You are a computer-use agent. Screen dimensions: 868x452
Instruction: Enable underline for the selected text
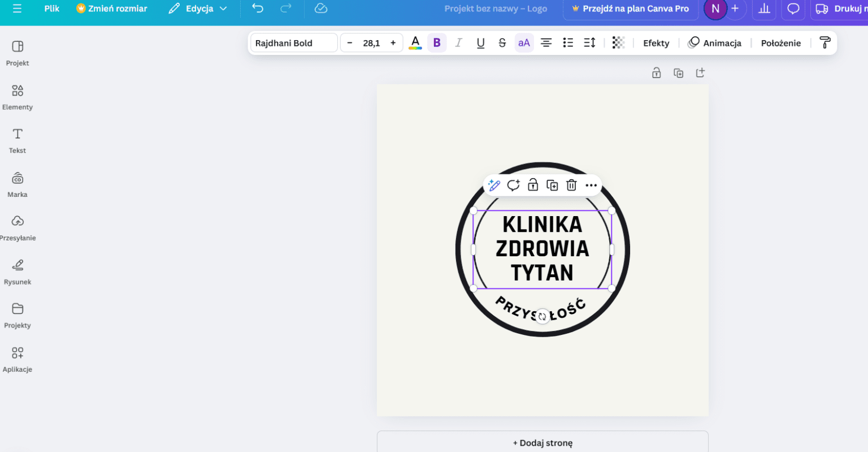480,42
